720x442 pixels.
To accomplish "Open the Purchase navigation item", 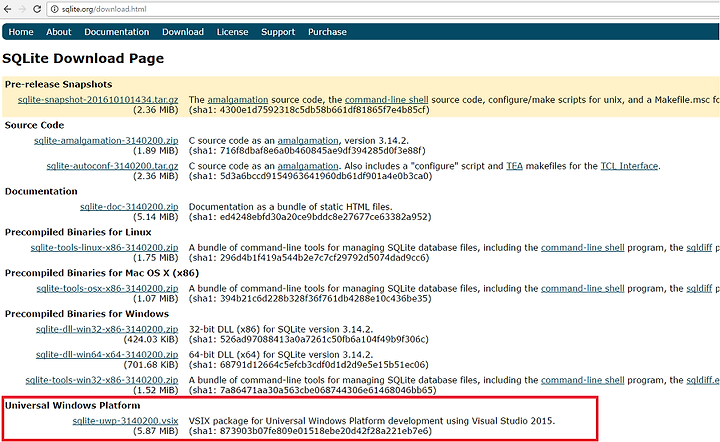I will [327, 32].
